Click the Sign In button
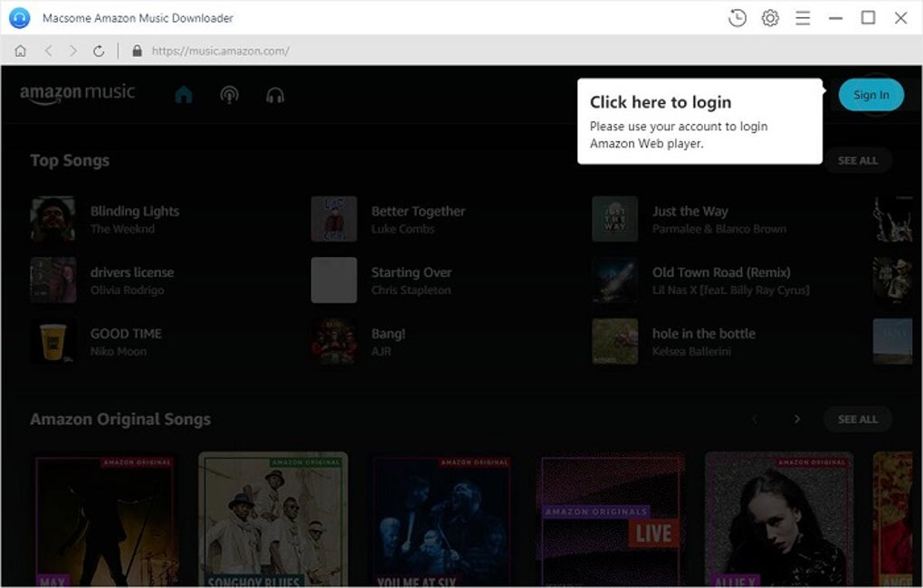 pos(871,95)
